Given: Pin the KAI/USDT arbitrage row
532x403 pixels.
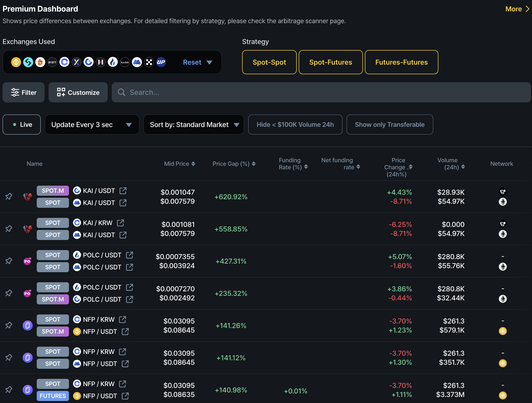Looking at the screenshot, I should click(9, 196).
